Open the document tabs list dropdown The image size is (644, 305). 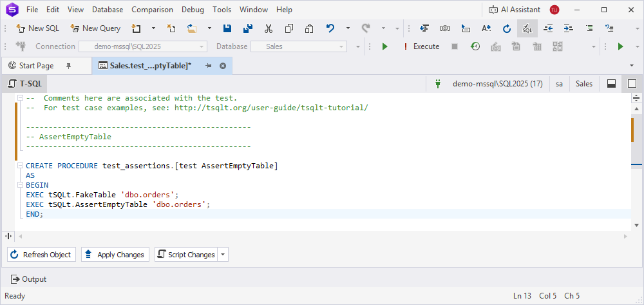(x=632, y=66)
